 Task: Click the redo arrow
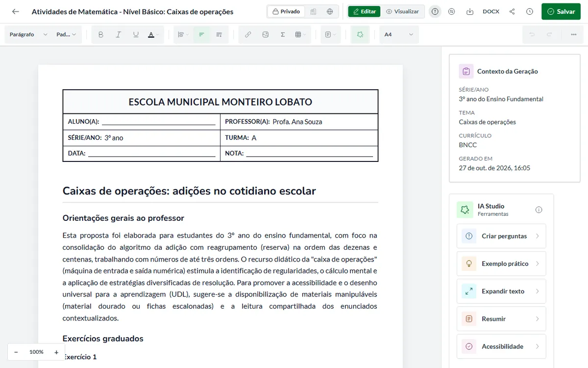[549, 34]
